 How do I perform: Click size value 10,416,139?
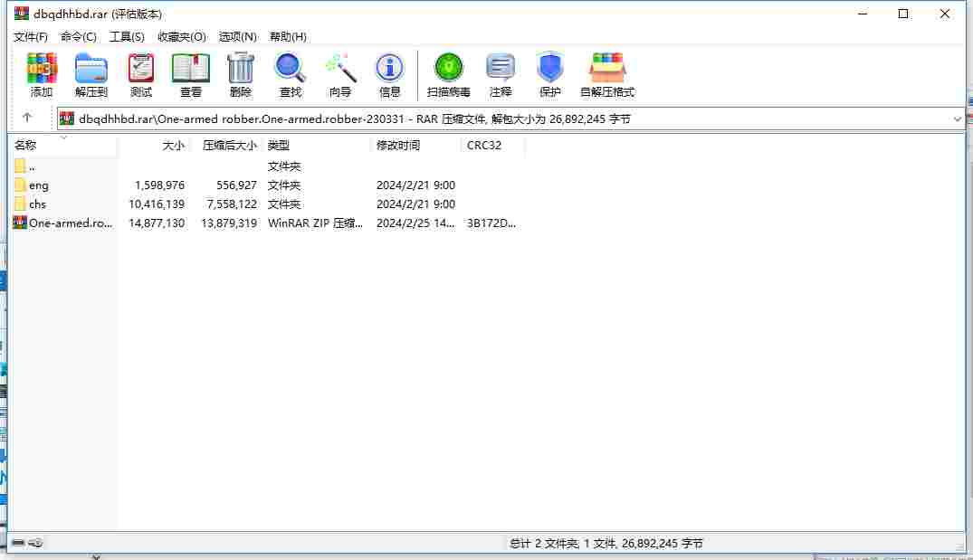tap(157, 204)
